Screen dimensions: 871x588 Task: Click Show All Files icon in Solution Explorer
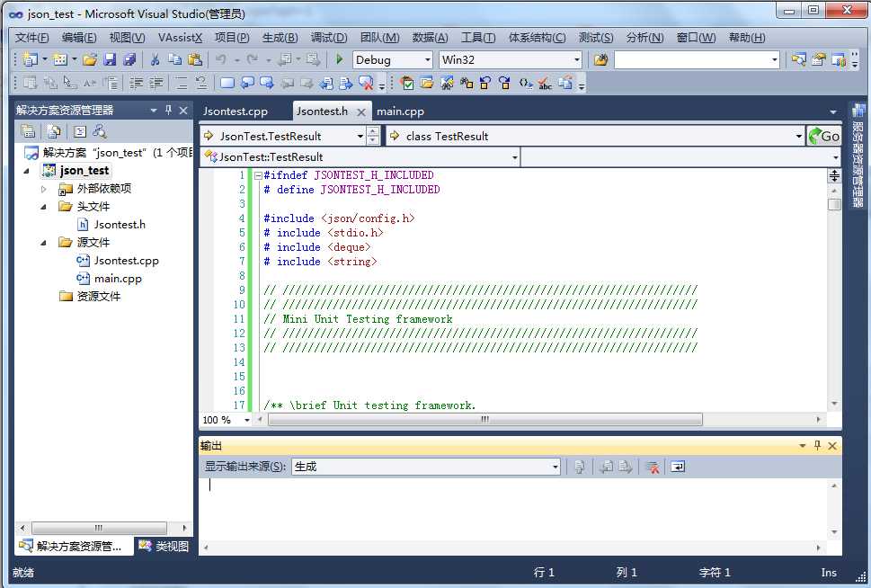coord(54,131)
